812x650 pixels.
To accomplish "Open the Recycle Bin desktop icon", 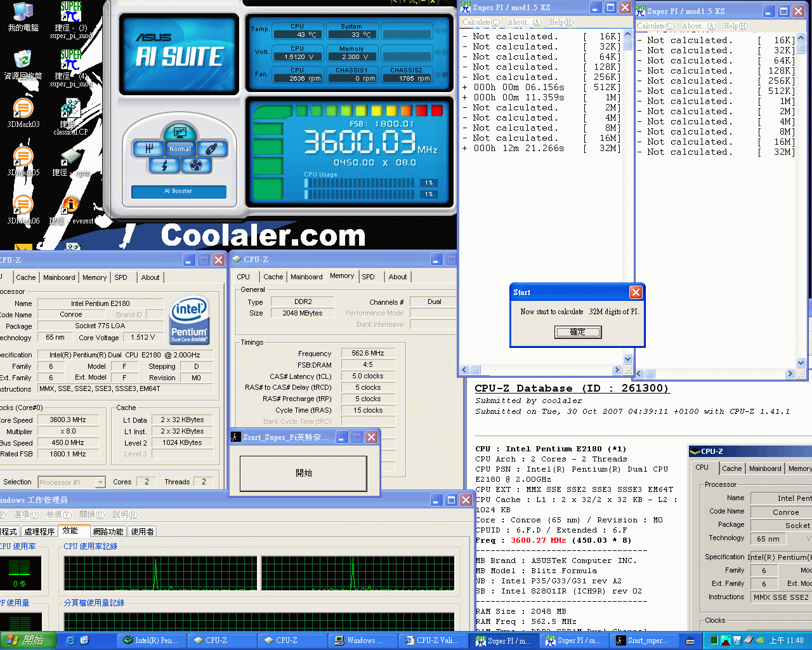I will pos(23,64).
